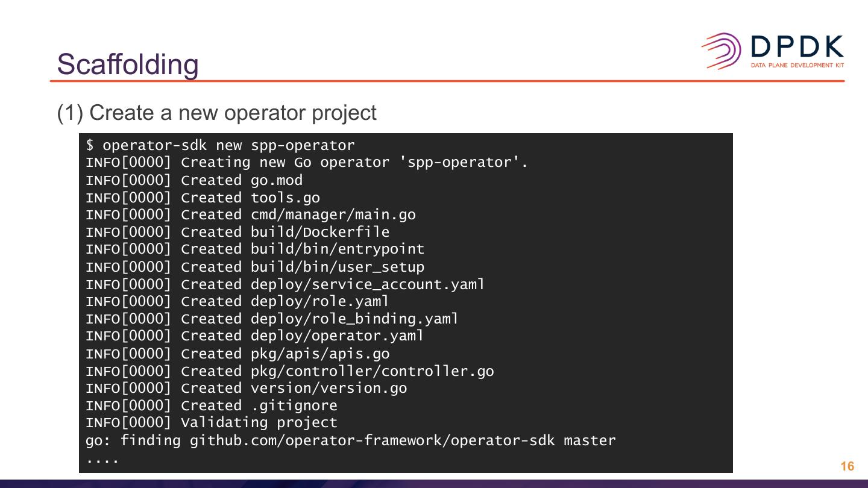This screenshot has height=488, width=868.
Task: Click the Created .gitignore line
Action: tap(211, 405)
